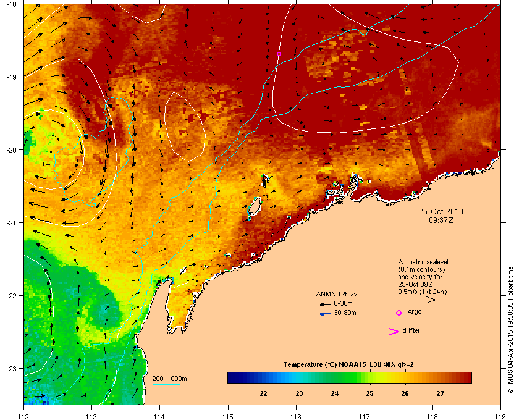The image size is (519, 420).
Task: Click the latitude axis label -20
Action: [x=11, y=150]
